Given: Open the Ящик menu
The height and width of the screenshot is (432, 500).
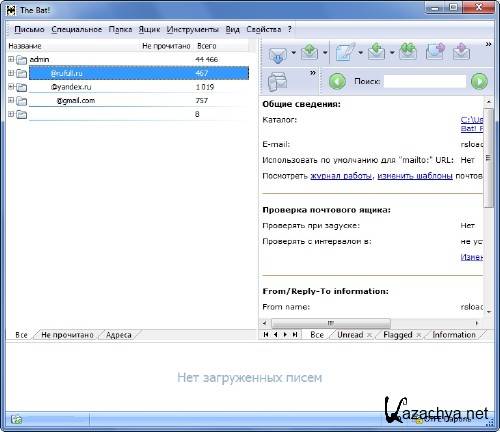Looking at the screenshot, I should 149,29.
